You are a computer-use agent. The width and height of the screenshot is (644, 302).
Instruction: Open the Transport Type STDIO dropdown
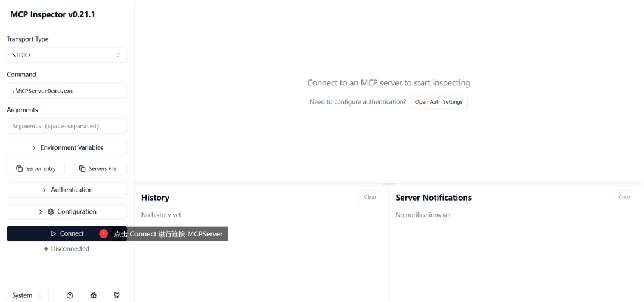pos(67,55)
